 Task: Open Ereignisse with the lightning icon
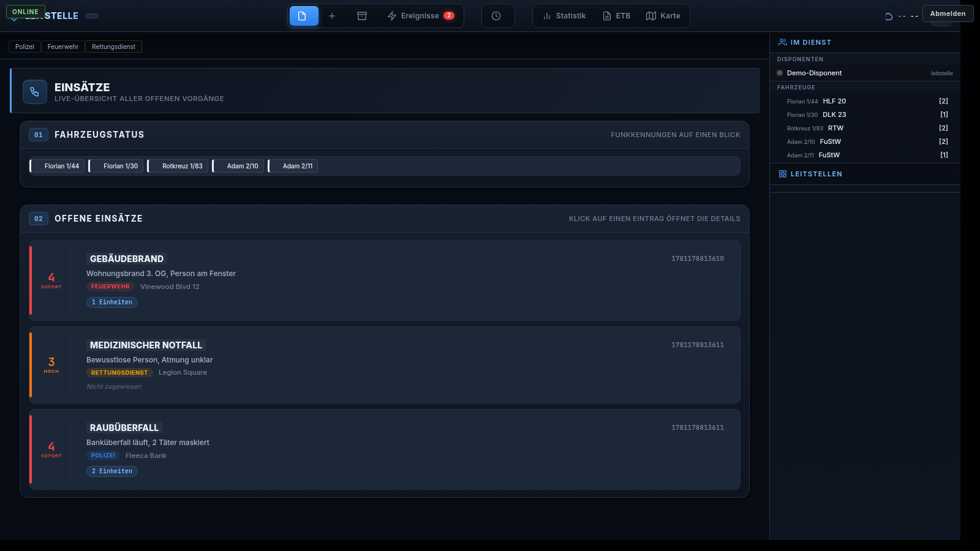(420, 16)
